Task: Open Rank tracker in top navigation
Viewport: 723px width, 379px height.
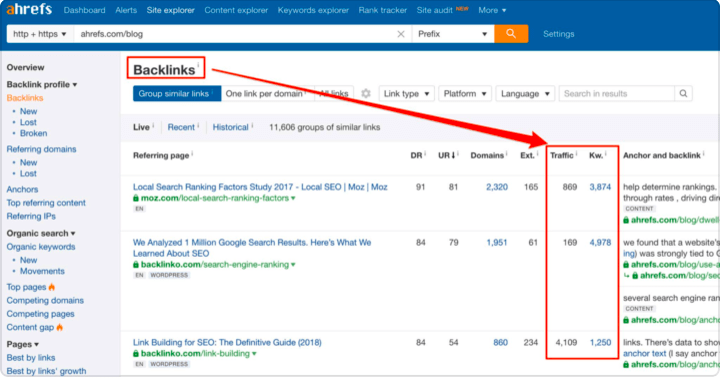Action: coord(383,10)
